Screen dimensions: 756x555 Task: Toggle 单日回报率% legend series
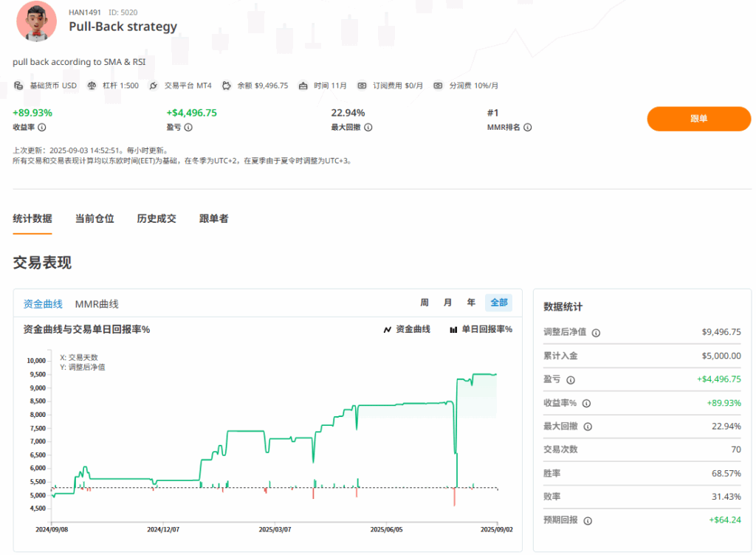click(x=481, y=329)
